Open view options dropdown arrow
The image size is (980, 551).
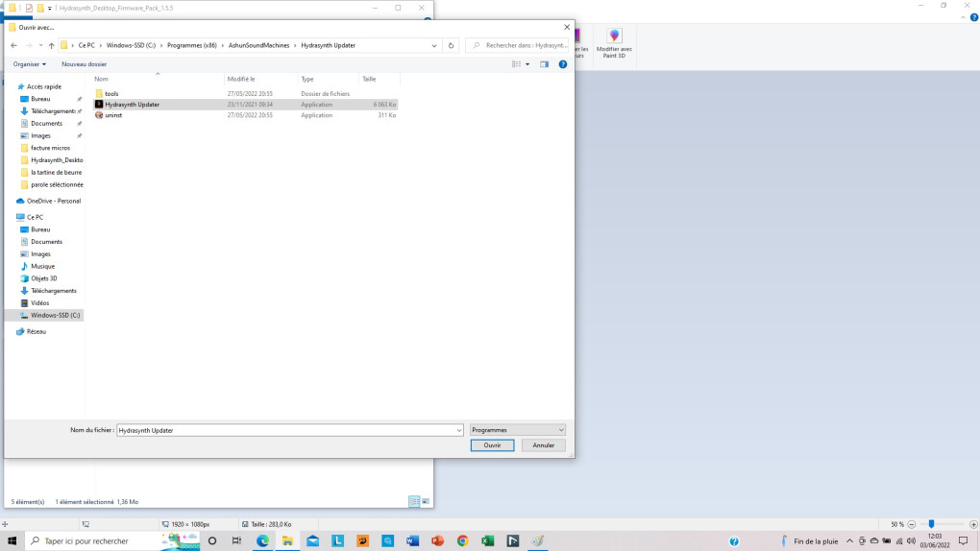[527, 64]
